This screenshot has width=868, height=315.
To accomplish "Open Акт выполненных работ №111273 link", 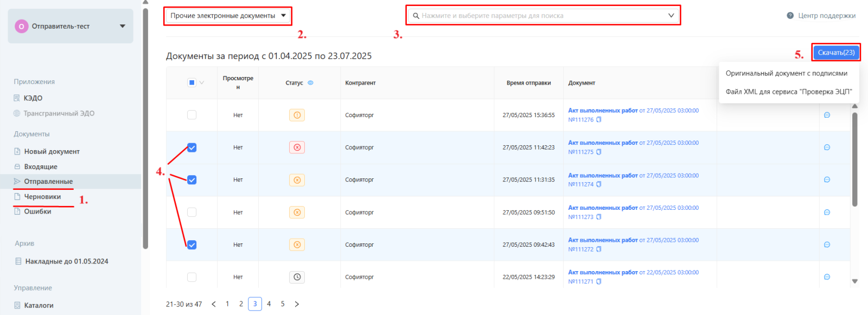I will (603, 208).
